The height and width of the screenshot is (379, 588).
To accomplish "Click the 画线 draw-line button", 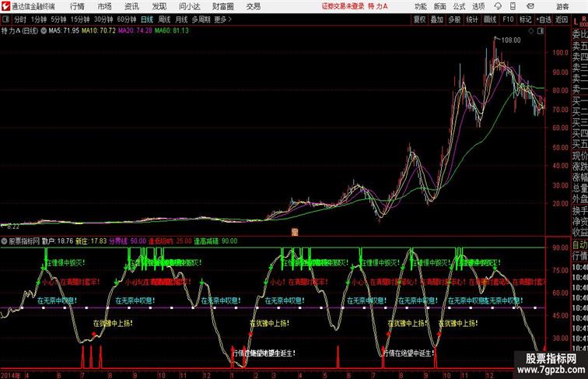I will (x=490, y=19).
